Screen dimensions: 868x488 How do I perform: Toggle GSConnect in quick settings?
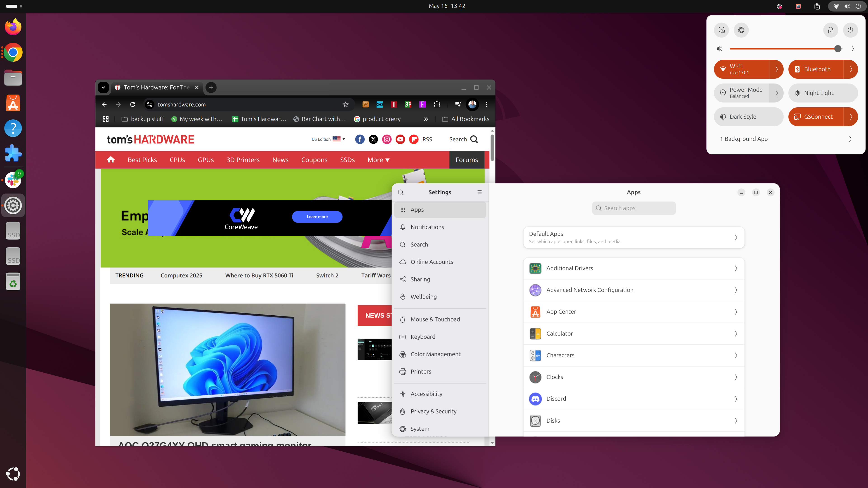point(816,117)
